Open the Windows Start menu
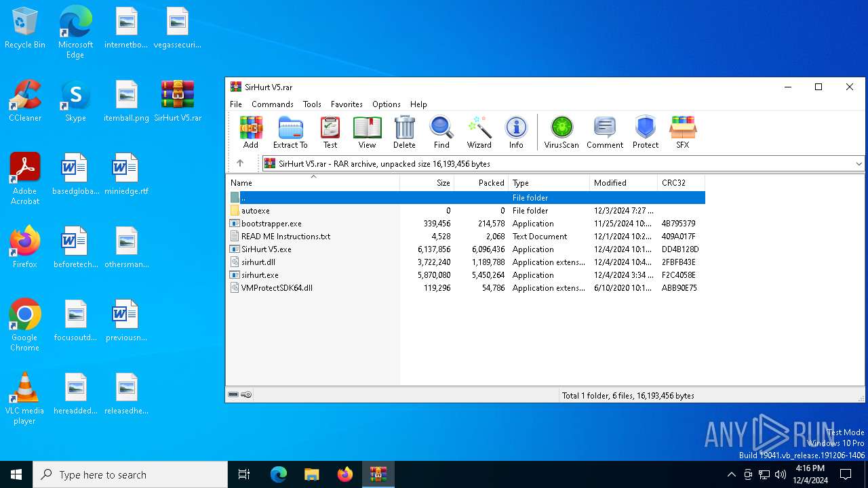This screenshot has height=488, width=868. [x=16, y=474]
